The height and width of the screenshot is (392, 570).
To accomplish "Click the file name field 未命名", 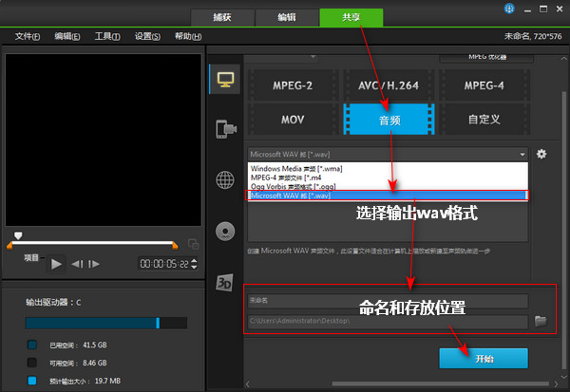I will pos(388,301).
